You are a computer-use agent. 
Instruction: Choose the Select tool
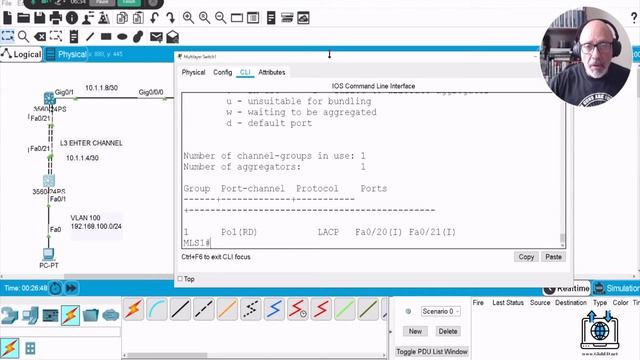coord(7,37)
